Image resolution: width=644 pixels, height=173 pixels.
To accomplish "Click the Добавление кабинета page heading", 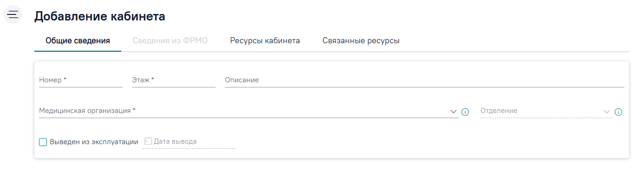I will (100, 17).
